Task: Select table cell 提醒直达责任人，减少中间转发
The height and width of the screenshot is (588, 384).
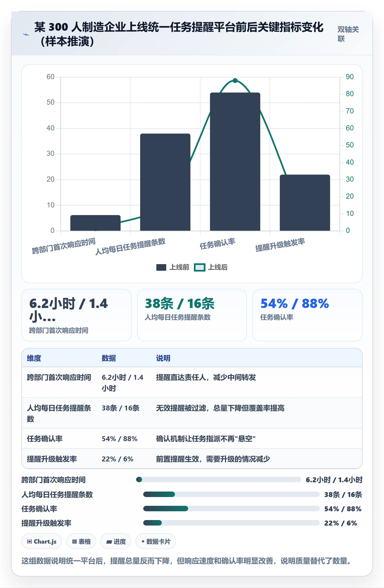Action: [206, 377]
